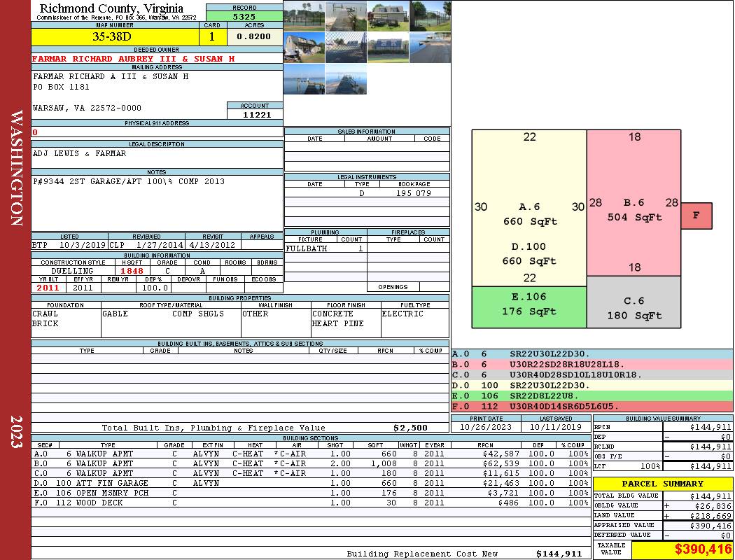The height and width of the screenshot is (560, 735).
Task: Click the Richmond County, Virginia title
Action: pos(111,8)
